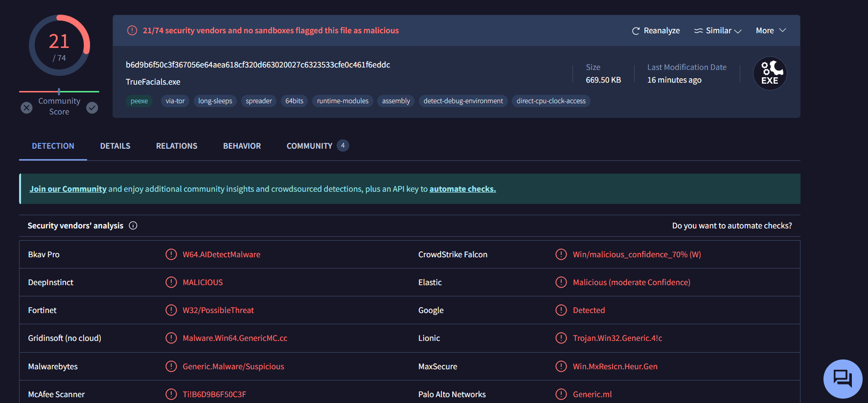Click the peexe tag

tap(139, 101)
